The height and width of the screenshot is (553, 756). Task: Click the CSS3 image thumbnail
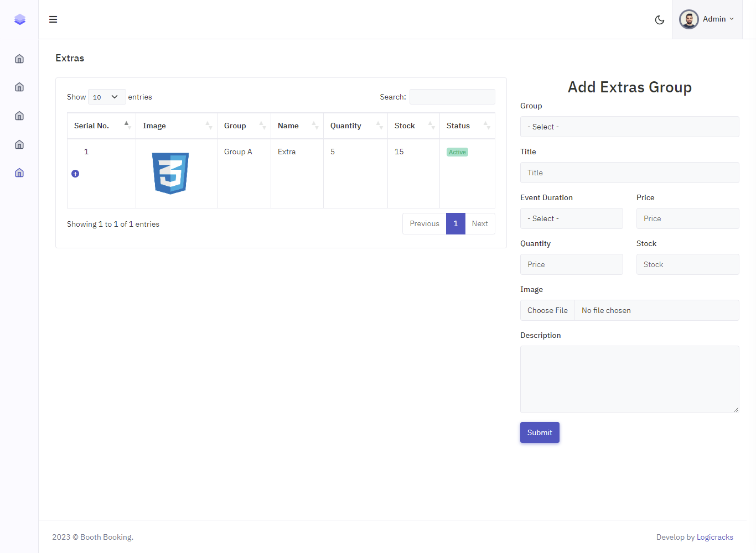tap(170, 173)
